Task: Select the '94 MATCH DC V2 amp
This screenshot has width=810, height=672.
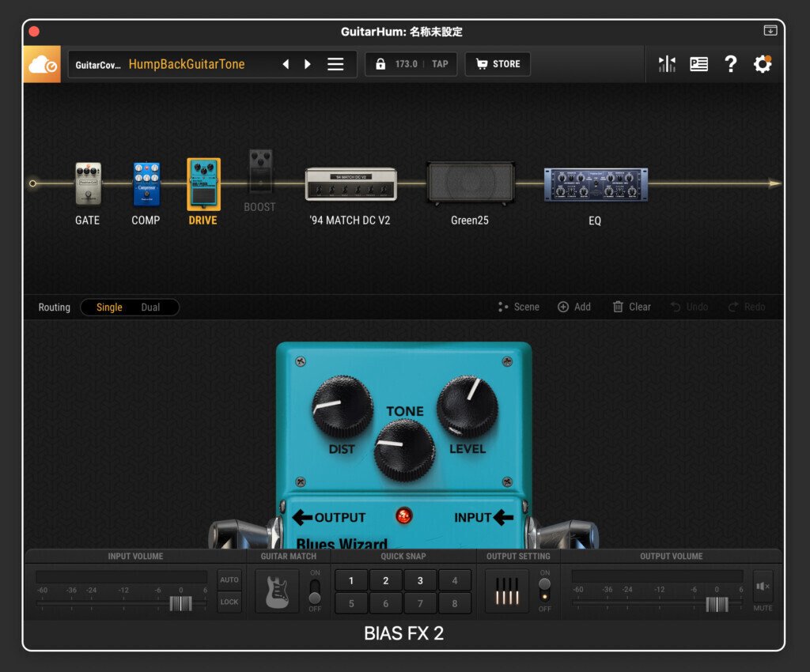Action: 350,183
